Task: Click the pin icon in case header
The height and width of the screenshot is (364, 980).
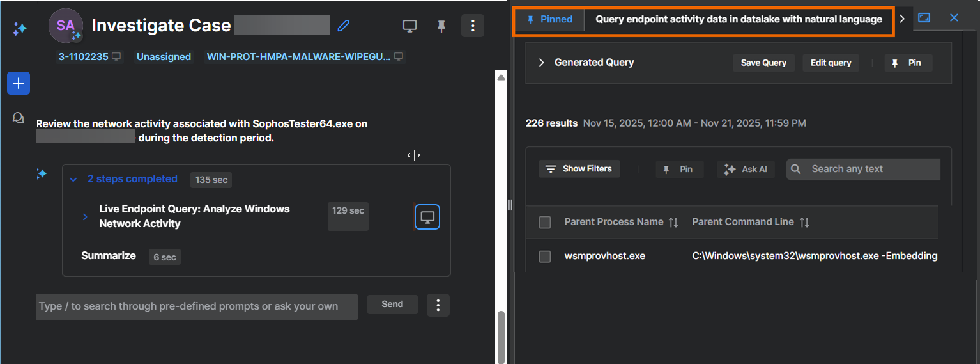Action: coord(441,26)
